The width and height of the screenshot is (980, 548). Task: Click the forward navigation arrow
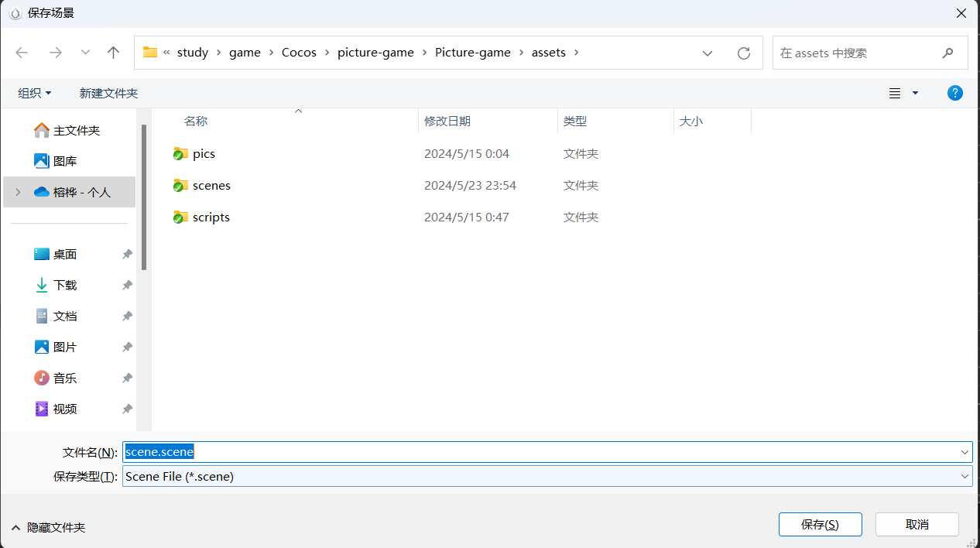56,53
